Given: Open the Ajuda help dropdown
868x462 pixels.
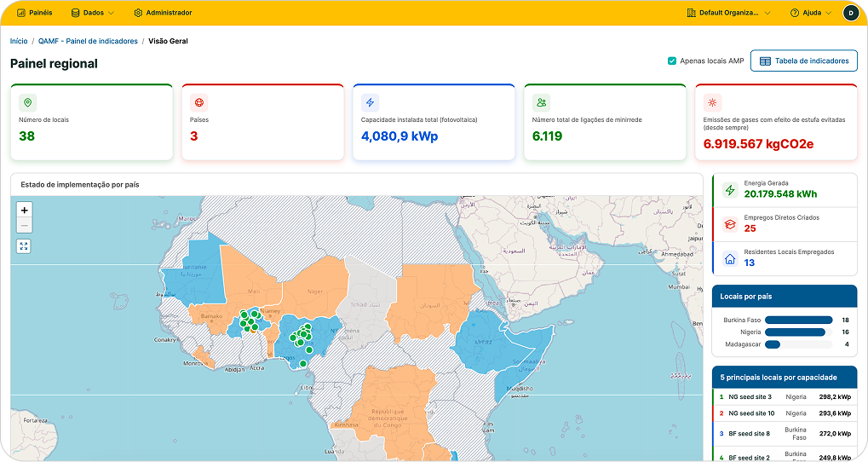Looking at the screenshot, I should [x=810, y=13].
